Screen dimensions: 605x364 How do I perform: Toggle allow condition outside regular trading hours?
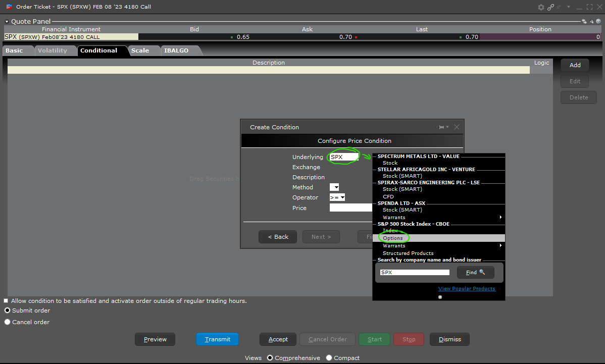click(x=6, y=301)
